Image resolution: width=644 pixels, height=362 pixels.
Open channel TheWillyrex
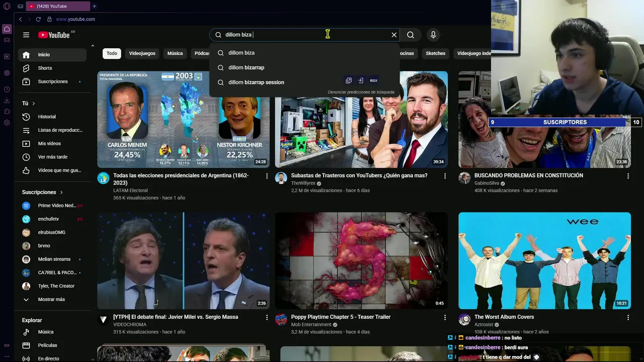pos(303,184)
